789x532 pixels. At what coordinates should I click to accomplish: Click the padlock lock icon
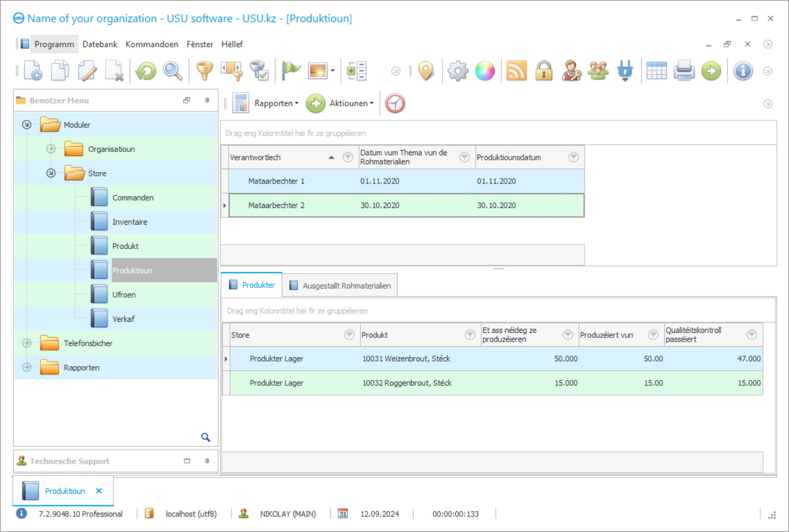pos(544,71)
